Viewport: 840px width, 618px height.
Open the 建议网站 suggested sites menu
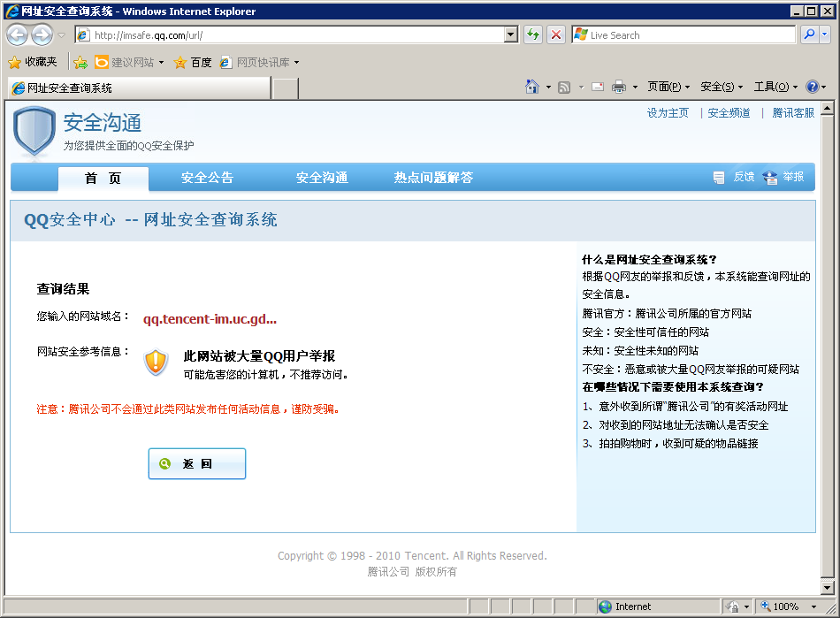coord(129,63)
